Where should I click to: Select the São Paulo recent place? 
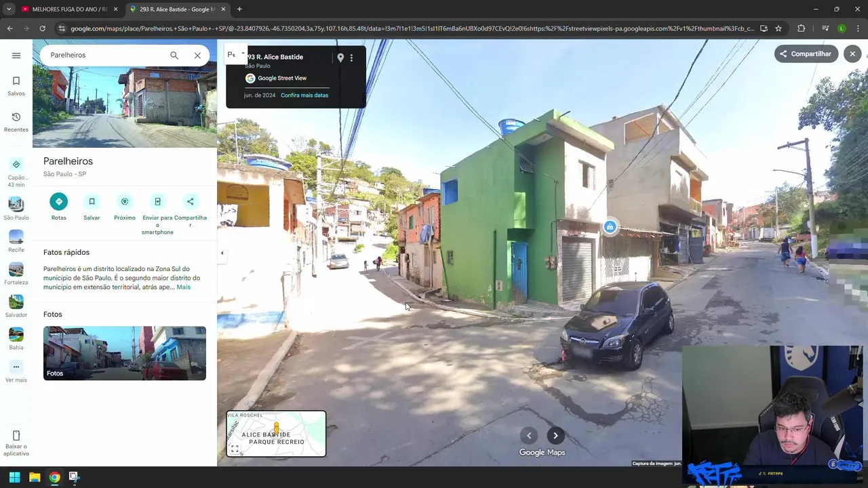coord(16,209)
